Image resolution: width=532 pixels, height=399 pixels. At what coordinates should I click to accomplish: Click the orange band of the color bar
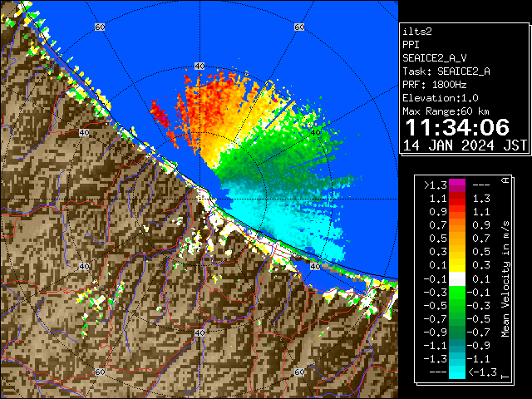[x=457, y=225]
